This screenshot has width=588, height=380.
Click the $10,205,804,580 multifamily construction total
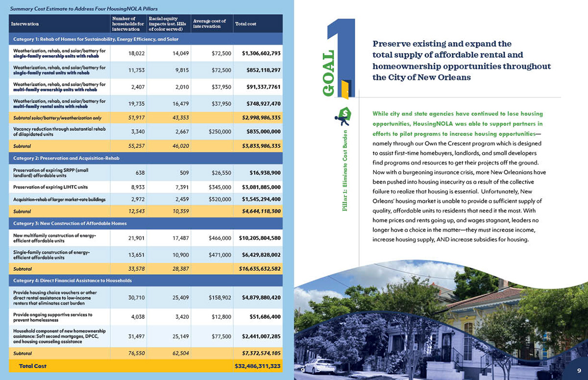point(259,238)
